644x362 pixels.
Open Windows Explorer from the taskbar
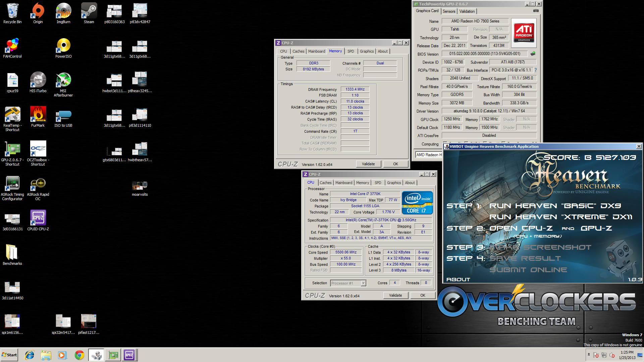click(46, 355)
